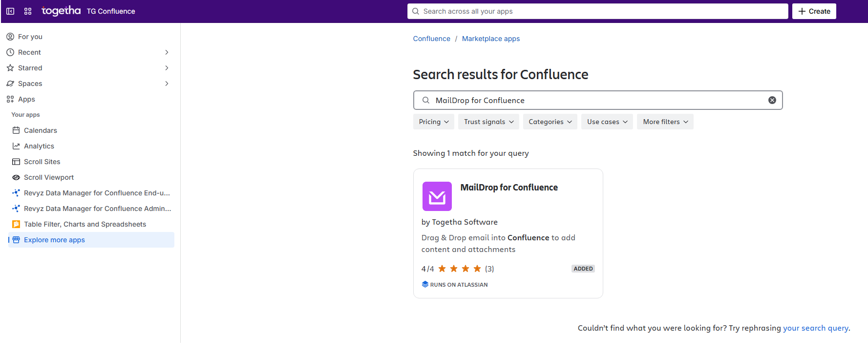This screenshot has width=868, height=358.
Task: Expand the Starred section chevron
Action: 167,68
